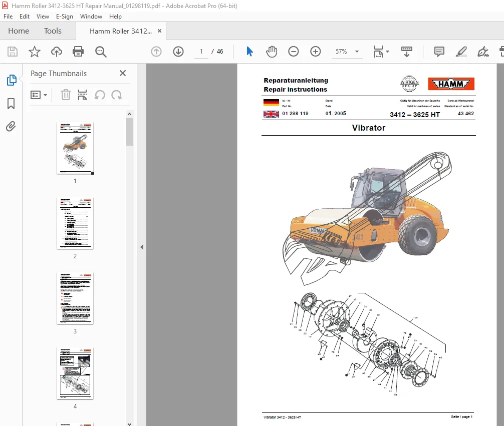Click the page number input field
Image resolution: width=504 pixels, height=426 pixels.
pyautogui.click(x=201, y=52)
